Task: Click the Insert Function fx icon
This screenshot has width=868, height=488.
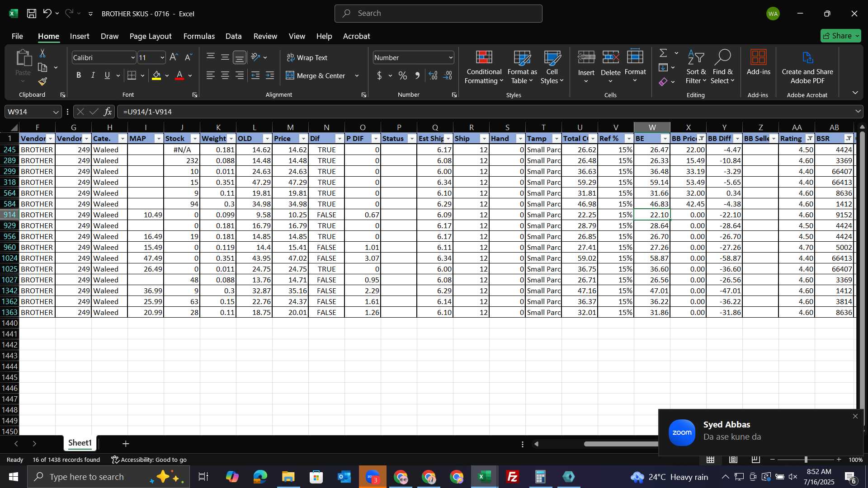Action: (x=108, y=112)
